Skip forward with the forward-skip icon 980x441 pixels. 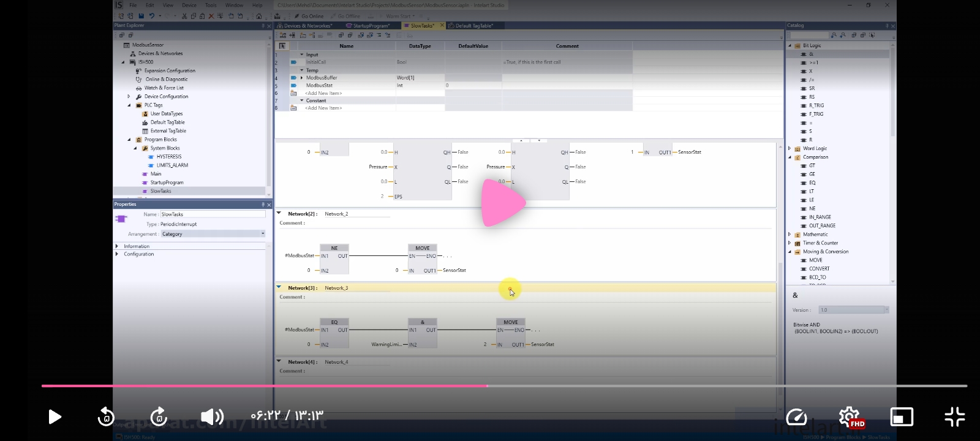[x=159, y=417]
